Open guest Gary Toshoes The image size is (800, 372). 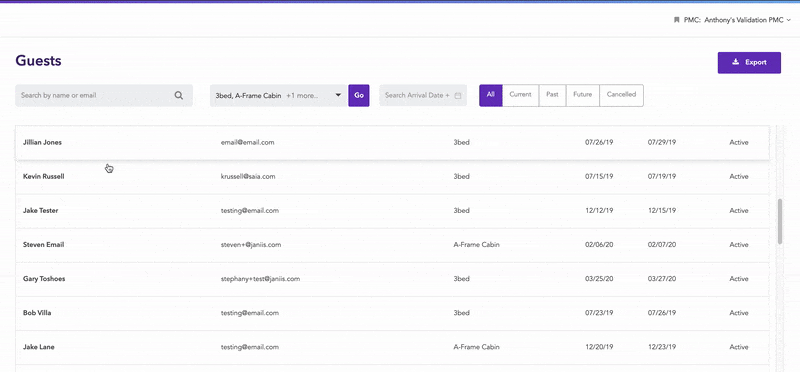click(392, 279)
